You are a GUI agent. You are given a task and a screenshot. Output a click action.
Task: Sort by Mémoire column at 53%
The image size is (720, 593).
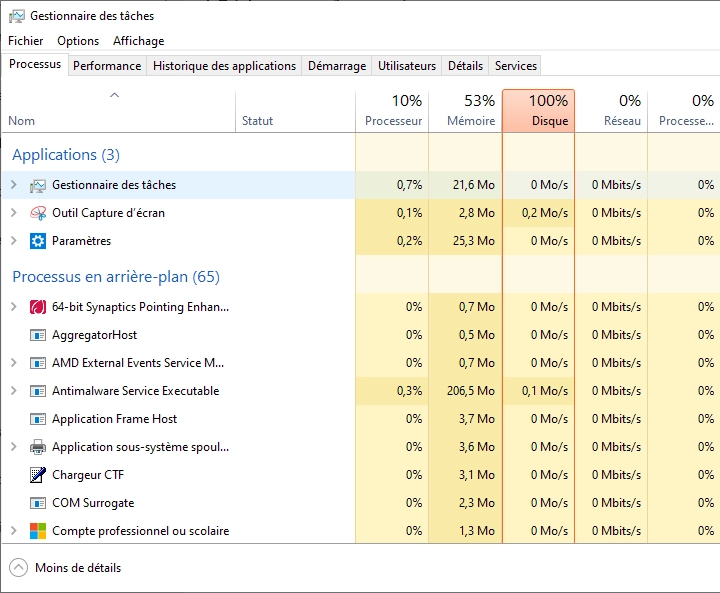(x=465, y=112)
